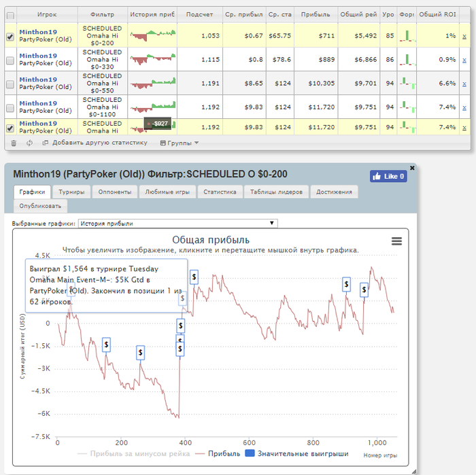
Task: Sort by the Фильтр column header
Action: point(102,14)
